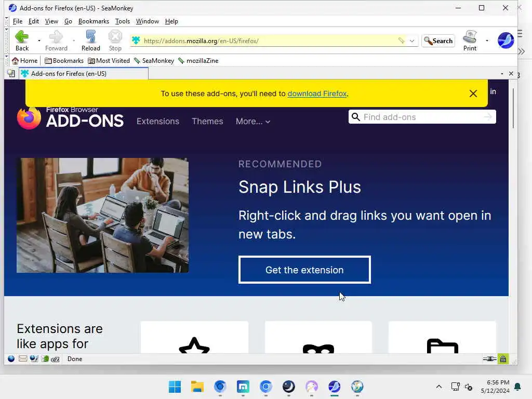This screenshot has height=399, width=532.
Task: Open the File menu
Action: [18, 21]
